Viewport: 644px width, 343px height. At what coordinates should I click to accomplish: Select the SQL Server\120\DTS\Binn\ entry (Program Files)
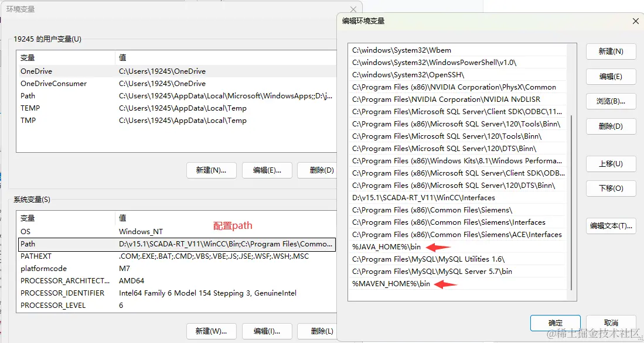457,149
